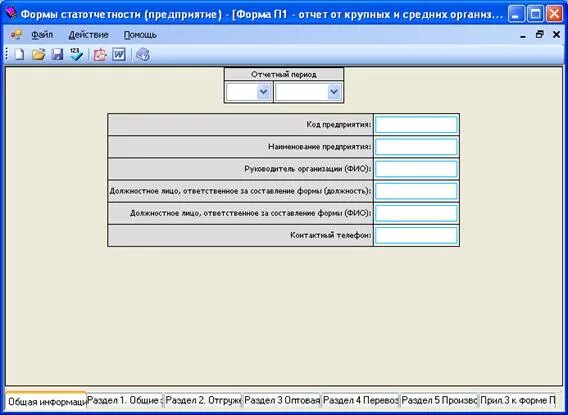Save the form with the floppy disk icon
This screenshot has height=415, width=568.
[x=57, y=55]
